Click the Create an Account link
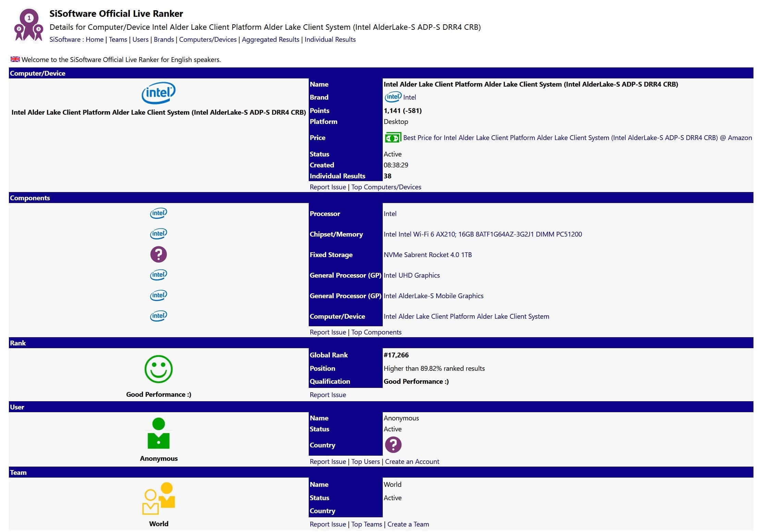The width and height of the screenshot is (761, 532). [412, 461]
